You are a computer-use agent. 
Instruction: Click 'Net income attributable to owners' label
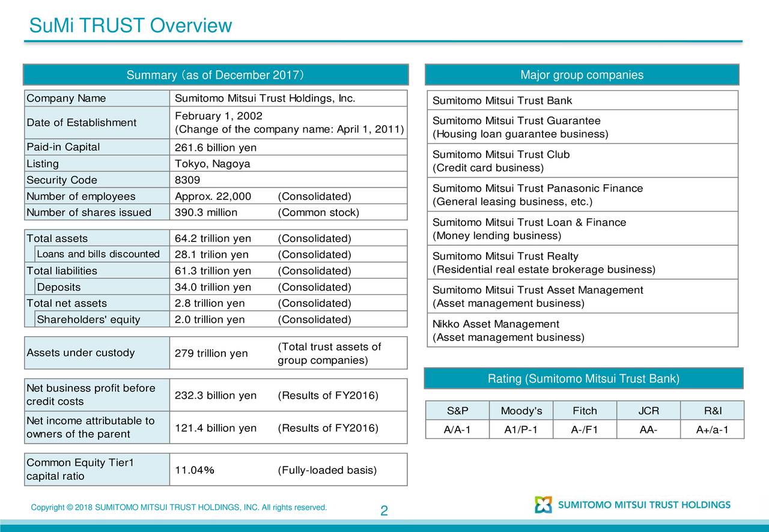91,428
